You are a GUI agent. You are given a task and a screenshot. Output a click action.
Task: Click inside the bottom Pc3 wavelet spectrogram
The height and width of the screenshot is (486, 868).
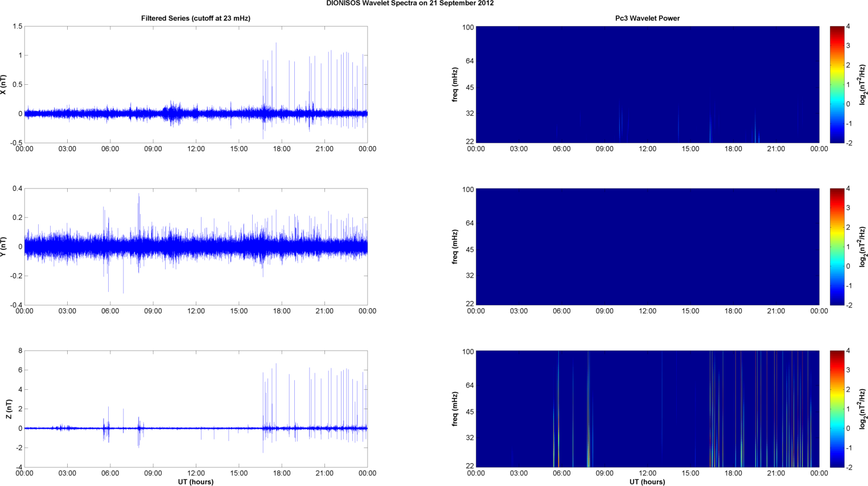point(647,409)
